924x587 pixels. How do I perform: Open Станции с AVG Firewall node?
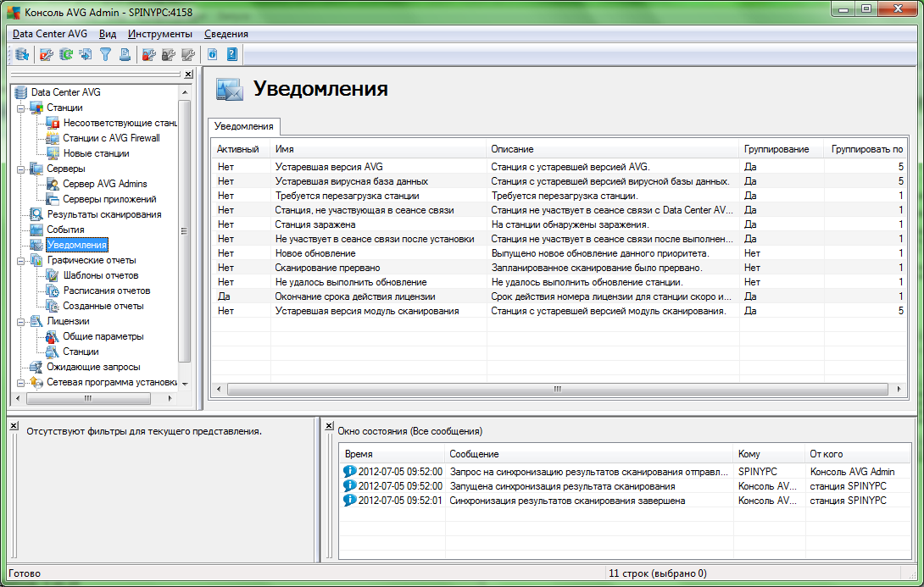111,138
